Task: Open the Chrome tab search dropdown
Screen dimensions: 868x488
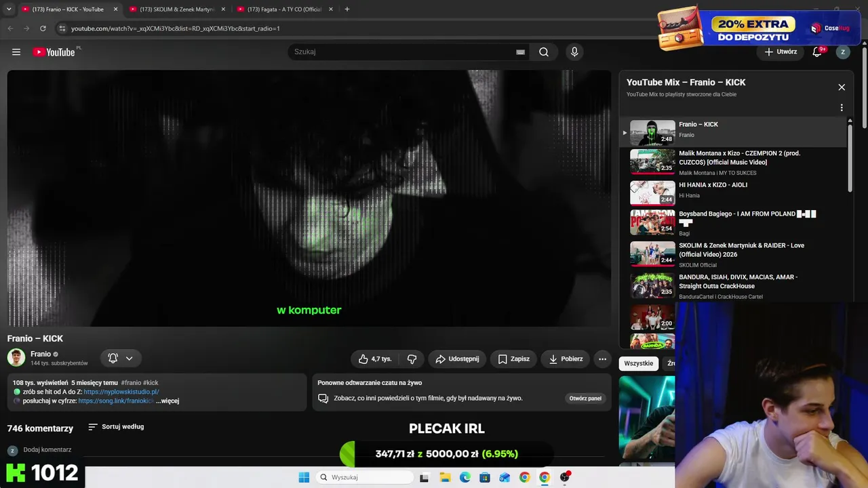Action: tap(9, 9)
